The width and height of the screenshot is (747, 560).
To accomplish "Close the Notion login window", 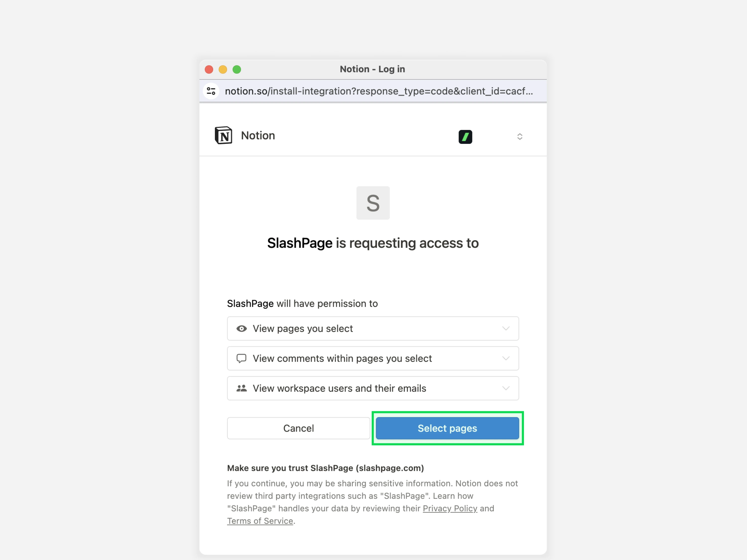I will [x=209, y=69].
